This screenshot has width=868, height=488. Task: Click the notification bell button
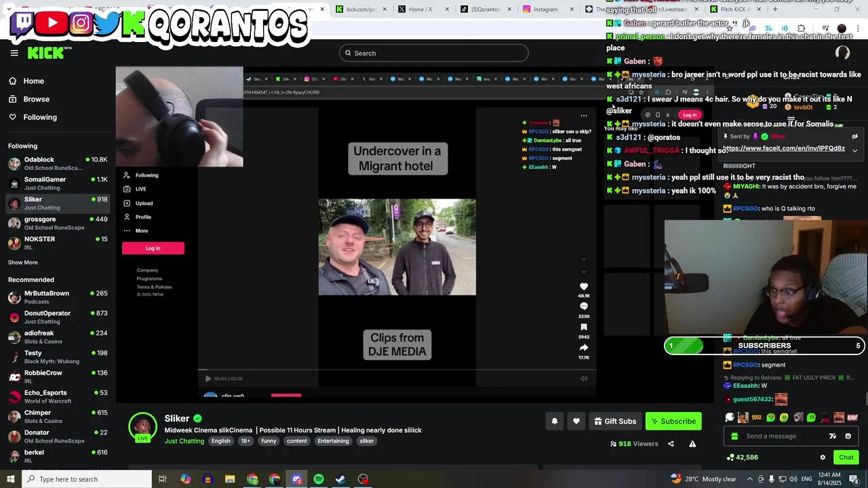[555, 421]
